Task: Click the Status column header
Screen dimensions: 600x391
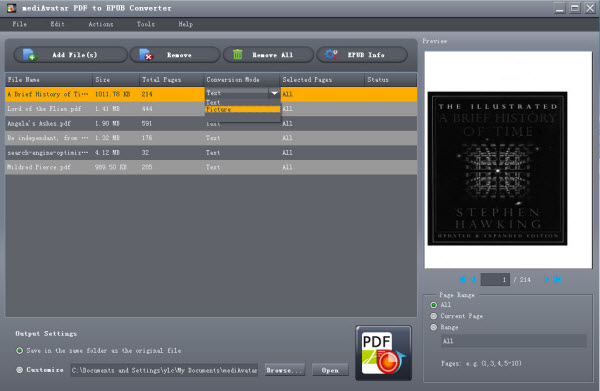Action: [391, 80]
